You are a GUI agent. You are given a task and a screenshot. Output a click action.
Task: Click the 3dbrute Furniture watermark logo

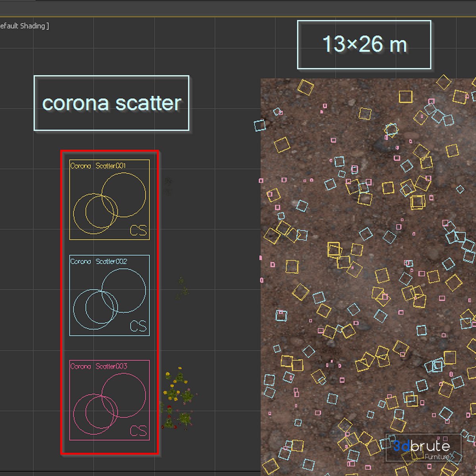point(424,448)
